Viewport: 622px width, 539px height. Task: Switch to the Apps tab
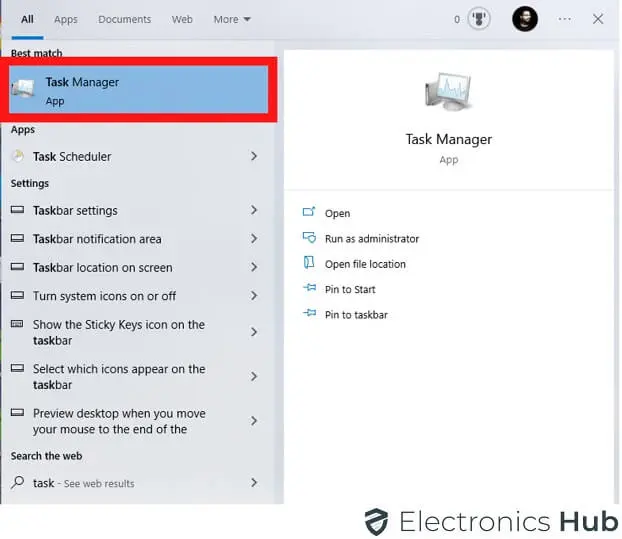click(x=66, y=19)
